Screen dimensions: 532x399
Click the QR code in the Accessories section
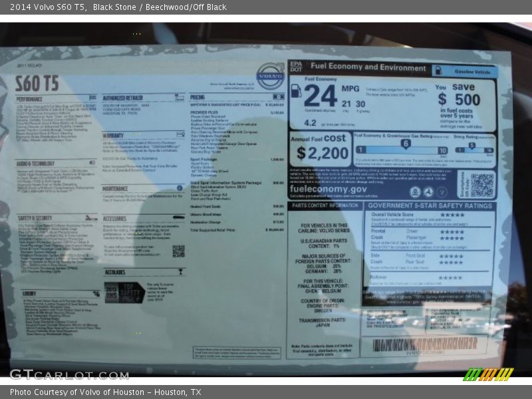(178, 251)
